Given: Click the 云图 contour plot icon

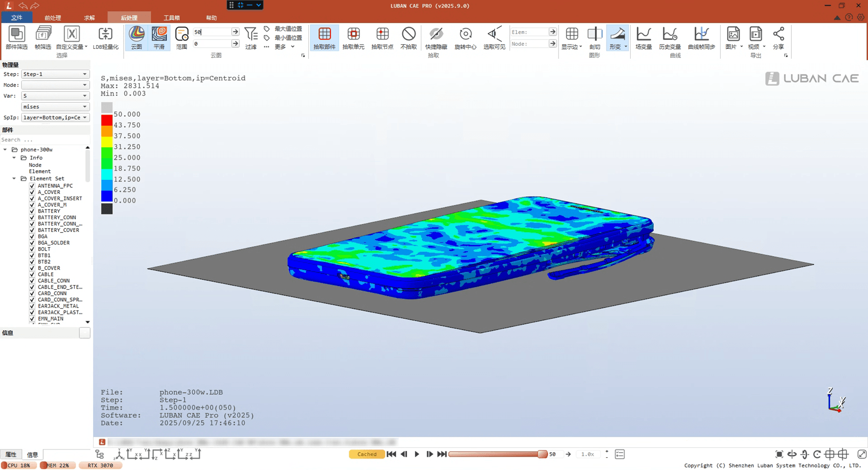Looking at the screenshot, I should point(136,37).
